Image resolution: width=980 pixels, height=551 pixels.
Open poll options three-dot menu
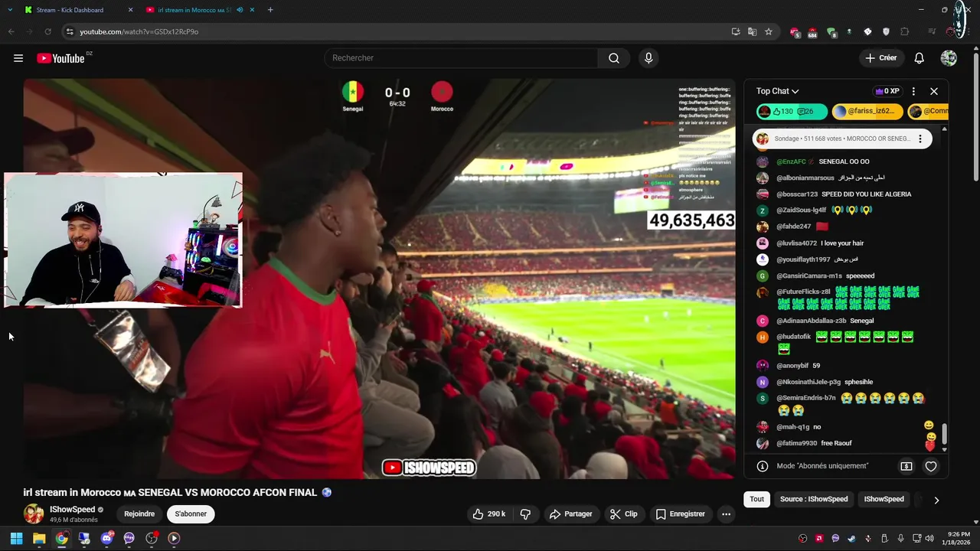pyautogui.click(x=920, y=139)
